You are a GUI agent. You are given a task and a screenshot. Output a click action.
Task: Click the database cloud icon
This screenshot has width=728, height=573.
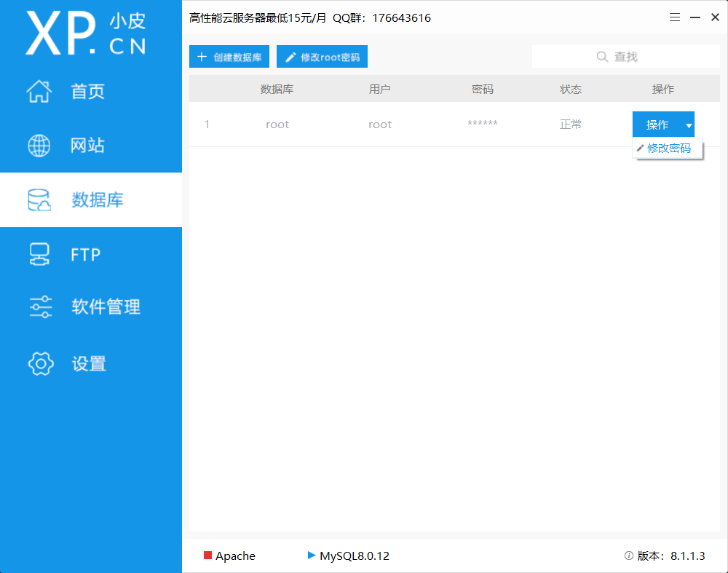[x=39, y=199]
